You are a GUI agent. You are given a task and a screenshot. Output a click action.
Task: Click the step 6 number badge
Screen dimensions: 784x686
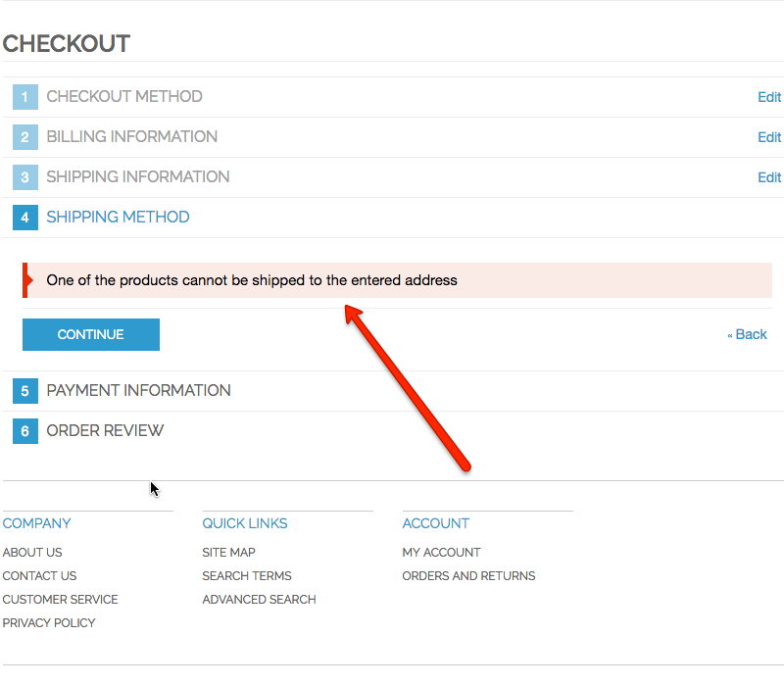pos(25,431)
